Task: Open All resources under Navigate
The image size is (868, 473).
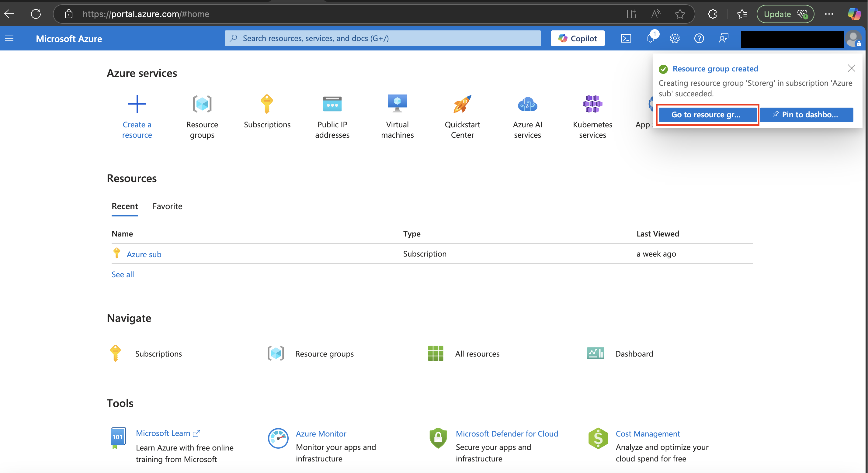Action: 463,354
